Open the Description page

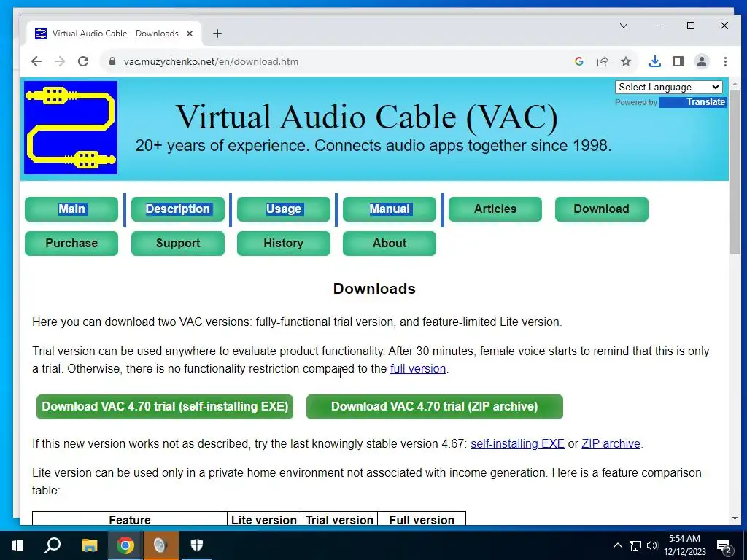(178, 209)
